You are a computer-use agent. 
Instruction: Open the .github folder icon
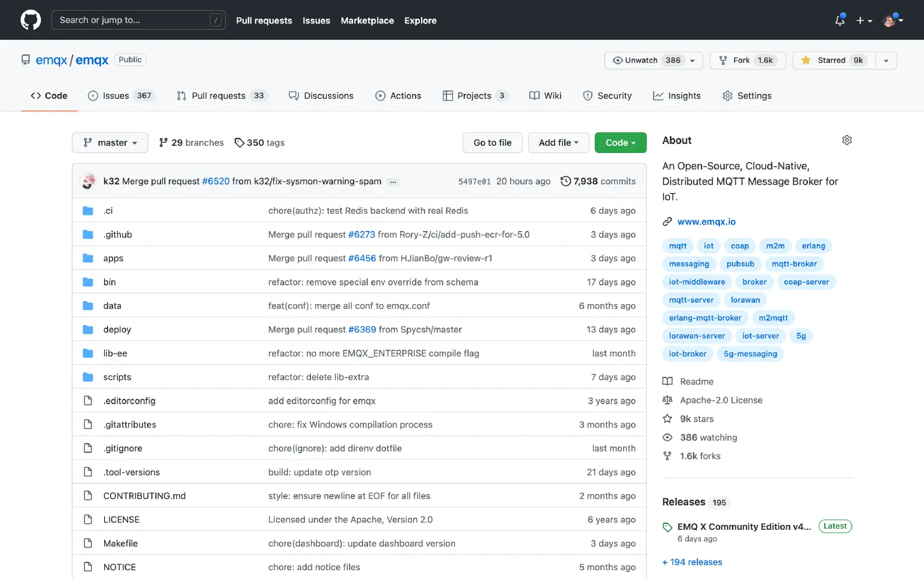(88, 234)
